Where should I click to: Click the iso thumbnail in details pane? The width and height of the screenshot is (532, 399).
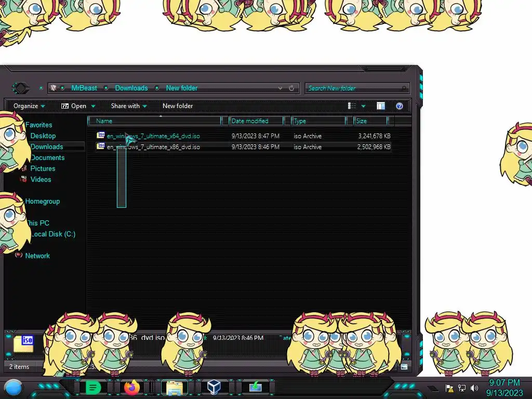24,344
